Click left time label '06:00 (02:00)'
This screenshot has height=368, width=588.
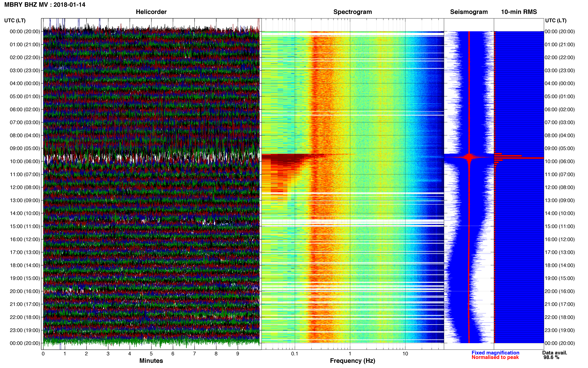coord(25,110)
